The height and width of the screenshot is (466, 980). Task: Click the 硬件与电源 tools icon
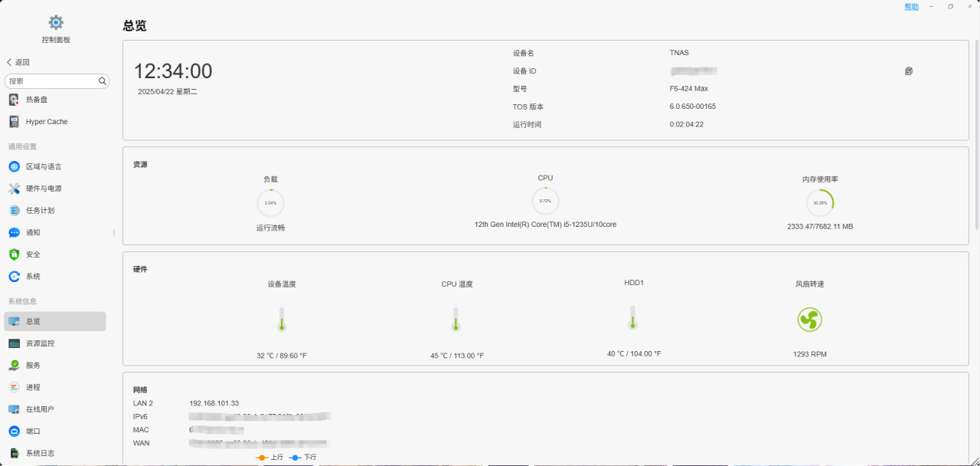(14, 189)
